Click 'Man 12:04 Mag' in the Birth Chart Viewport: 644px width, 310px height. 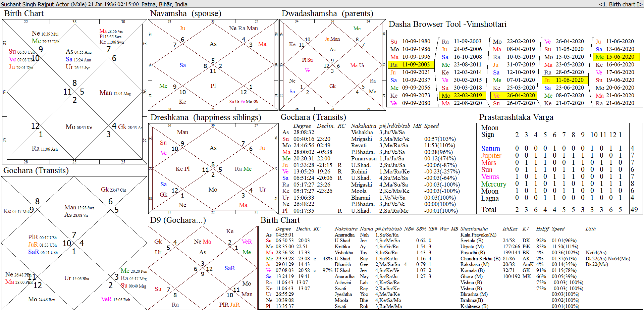click(115, 93)
